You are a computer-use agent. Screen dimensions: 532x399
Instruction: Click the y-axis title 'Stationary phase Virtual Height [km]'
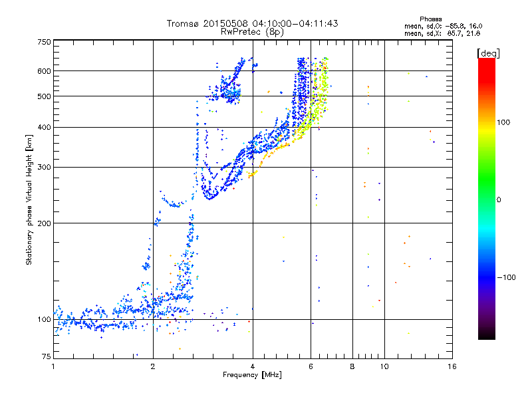(x=29, y=199)
